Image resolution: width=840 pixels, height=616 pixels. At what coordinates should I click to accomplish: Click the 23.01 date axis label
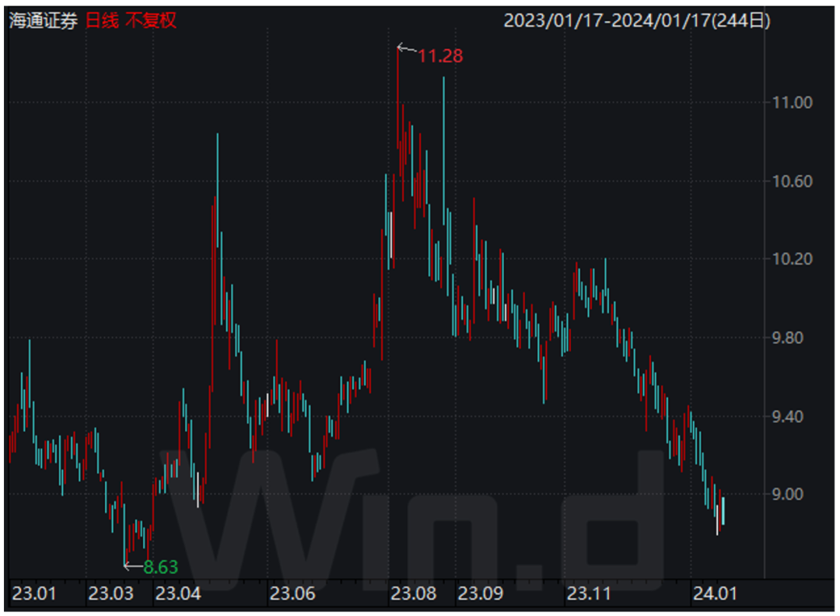point(33,593)
